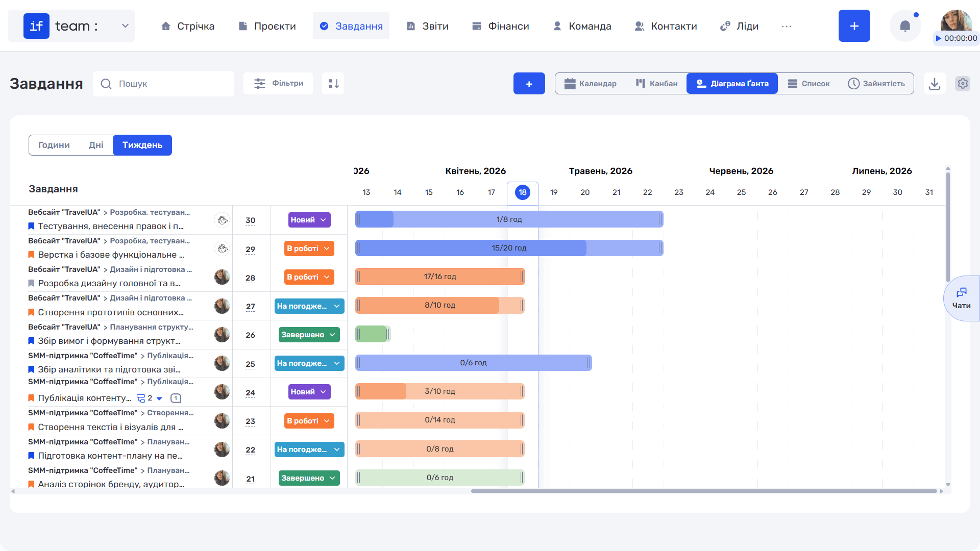Switch to Канбан view

tap(656, 84)
